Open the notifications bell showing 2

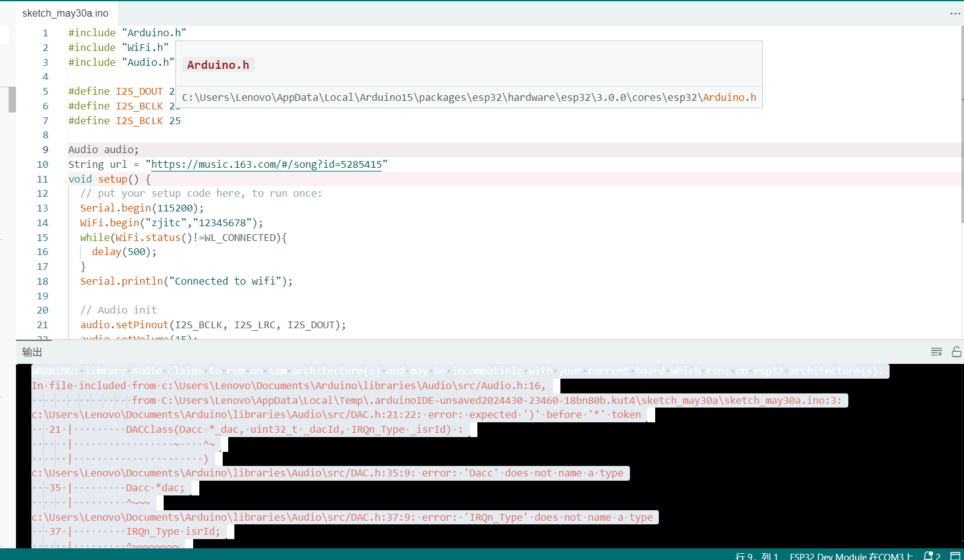coord(932,556)
